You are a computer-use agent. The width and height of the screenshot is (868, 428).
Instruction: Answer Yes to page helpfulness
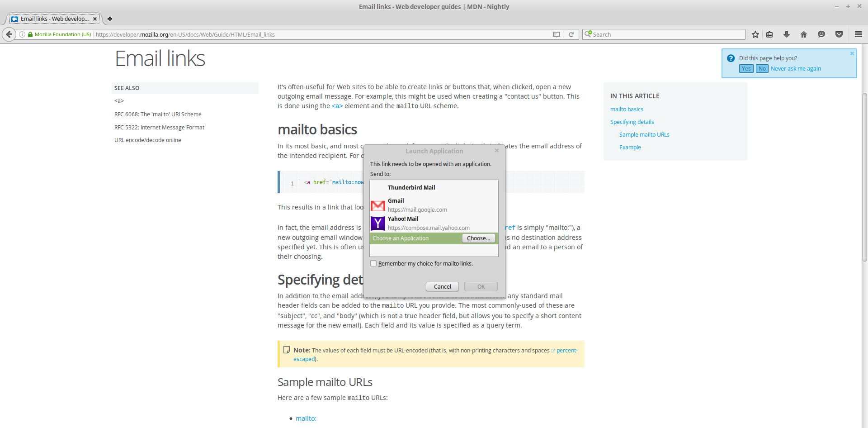coord(746,69)
